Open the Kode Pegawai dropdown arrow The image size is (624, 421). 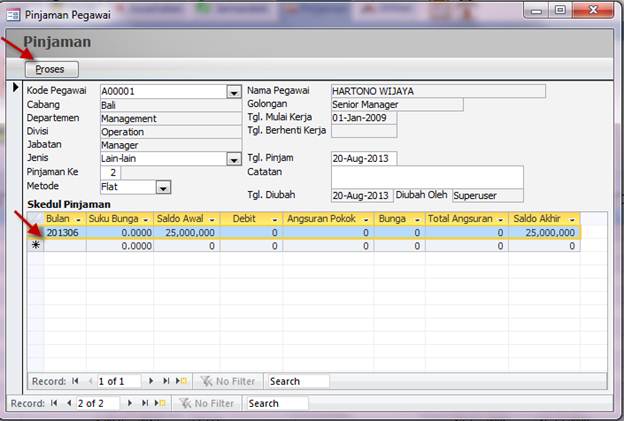click(x=234, y=92)
